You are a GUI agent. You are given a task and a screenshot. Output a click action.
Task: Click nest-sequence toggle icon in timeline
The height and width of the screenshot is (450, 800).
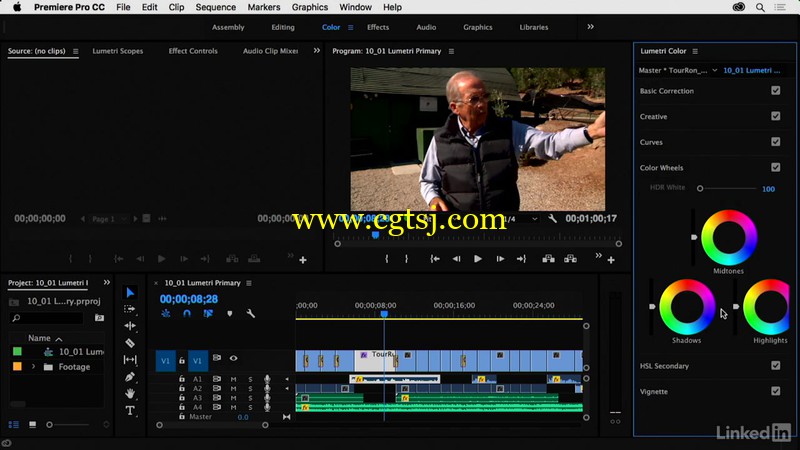click(166, 313)
